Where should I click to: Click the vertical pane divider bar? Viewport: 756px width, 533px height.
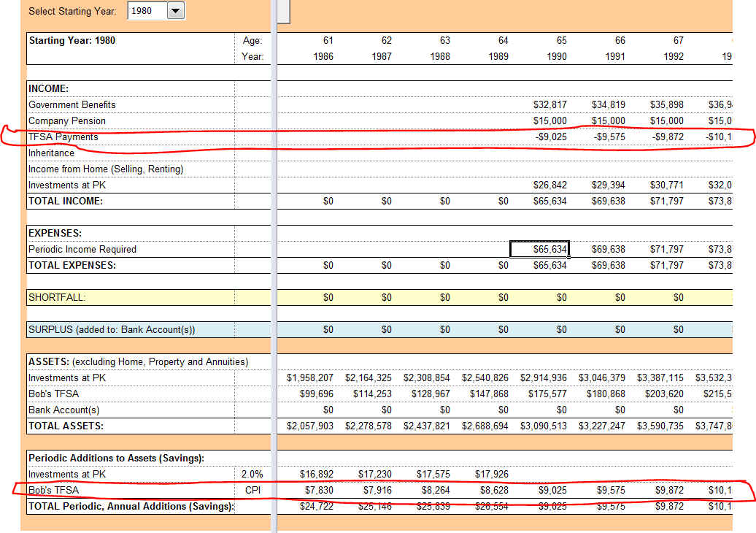(274, 292)
